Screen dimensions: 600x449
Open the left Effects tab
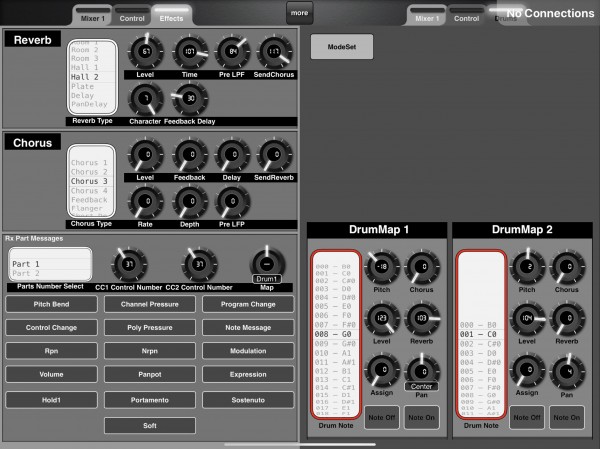[x=171, y=18]
